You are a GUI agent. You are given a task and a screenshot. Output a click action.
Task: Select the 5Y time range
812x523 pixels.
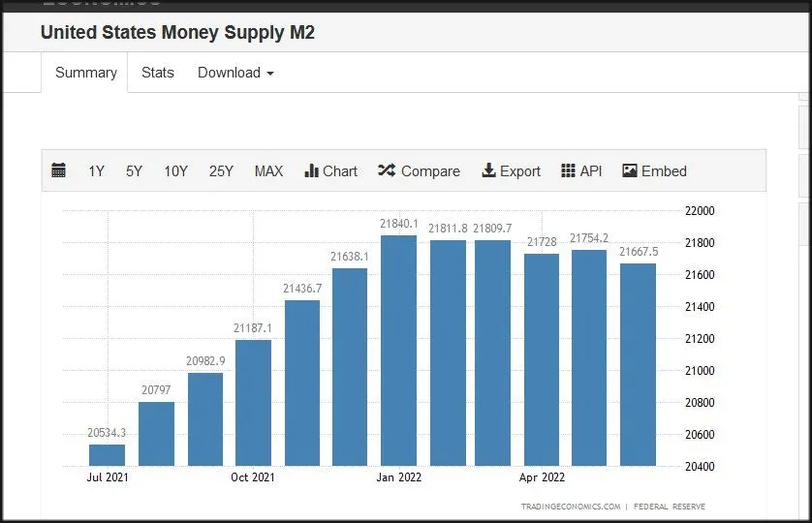(x=134, y=171)
